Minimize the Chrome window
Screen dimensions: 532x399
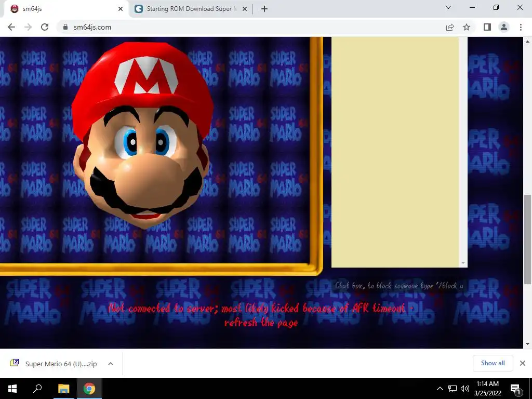pos(472,7)
